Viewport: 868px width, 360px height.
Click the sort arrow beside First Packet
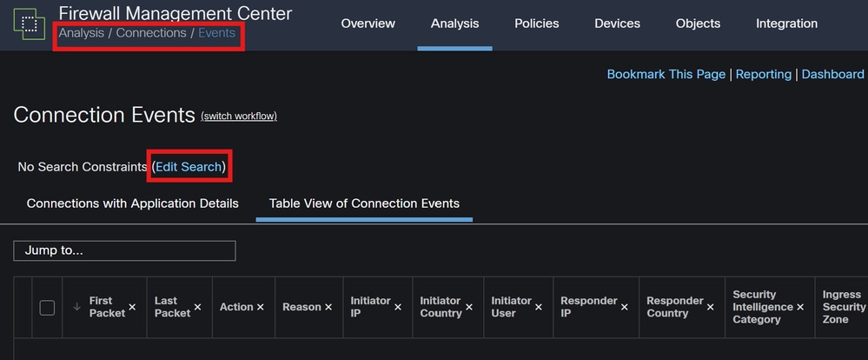[77, 307]
